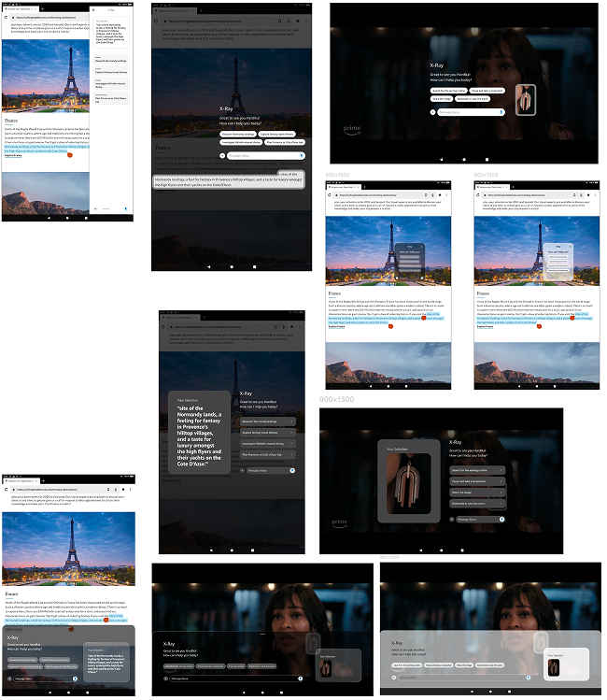Grab the handle atop dark video bottom sheet
Viewport: 607px width, 700px height.
pos(262,634)
